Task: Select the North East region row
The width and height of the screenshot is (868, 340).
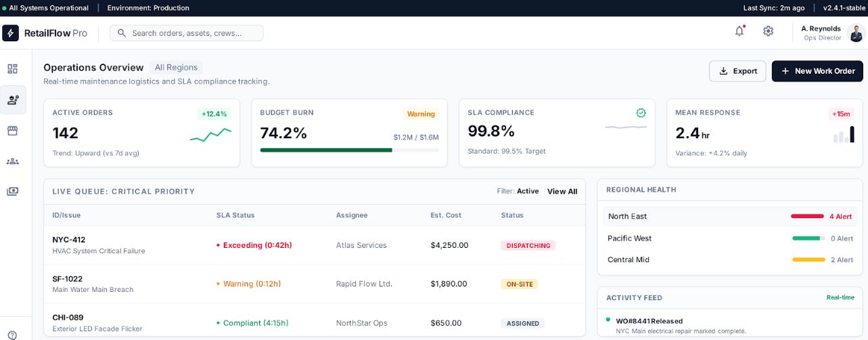Action: click(729, 217)
